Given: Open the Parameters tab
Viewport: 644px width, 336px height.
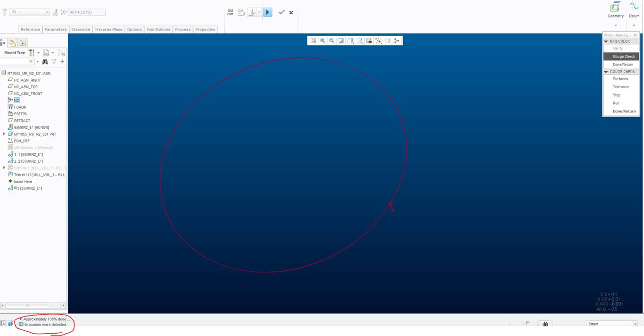Looking at the screenshot, I should click(55, 29).
